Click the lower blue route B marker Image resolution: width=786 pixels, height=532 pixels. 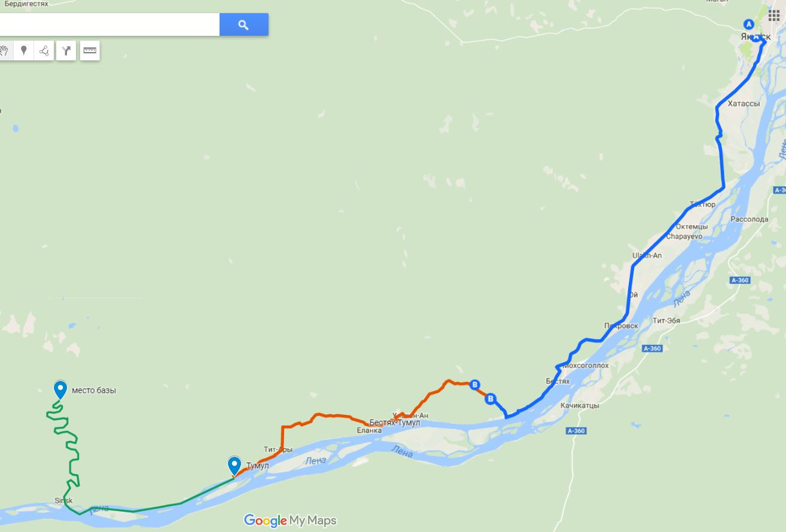(x=491, y=399)
